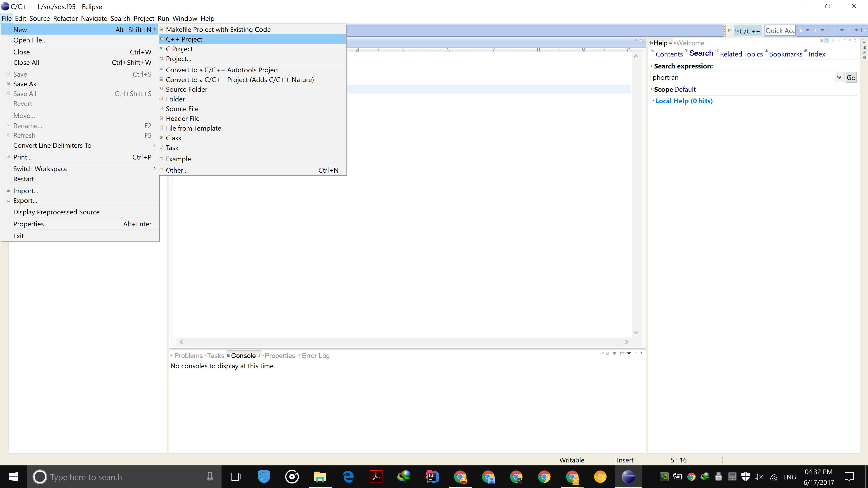Click Properties in File menu
Image resolution: width=868 pixels, height=488 pixels.
(80, 224)
